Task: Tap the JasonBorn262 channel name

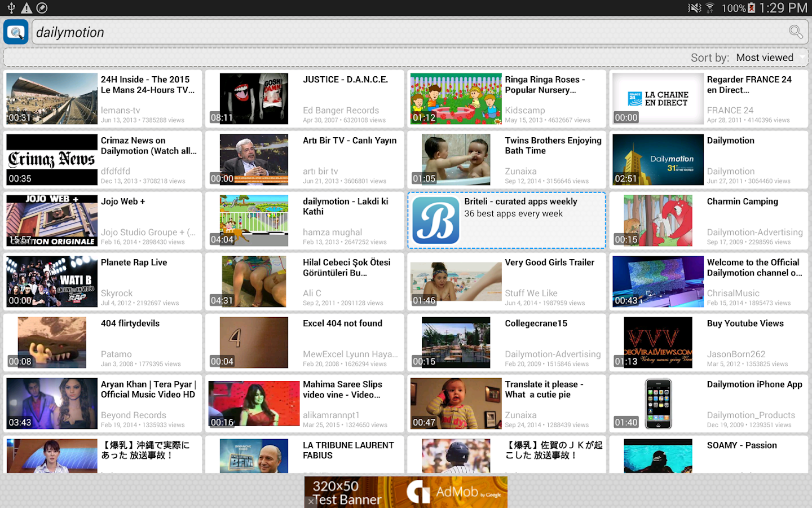Action: tap(736, 354)
